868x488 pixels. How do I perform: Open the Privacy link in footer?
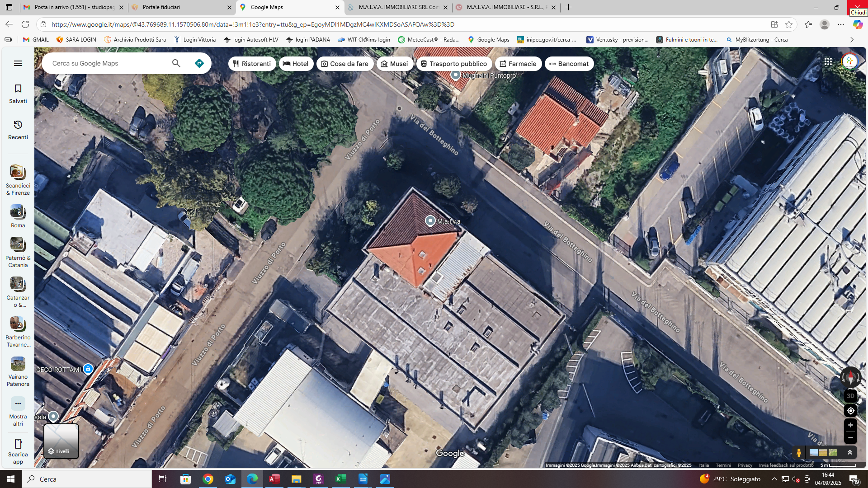[x=745, y=465]
